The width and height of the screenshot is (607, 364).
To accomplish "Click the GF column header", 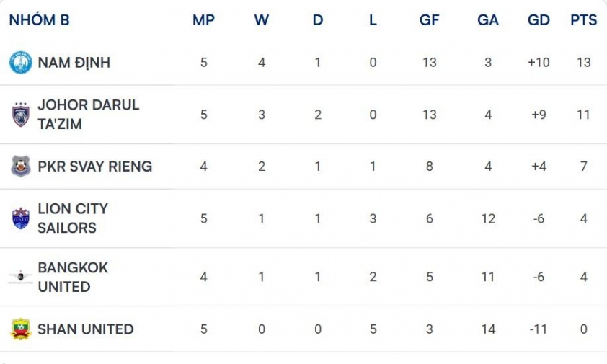I will [429, 20].
